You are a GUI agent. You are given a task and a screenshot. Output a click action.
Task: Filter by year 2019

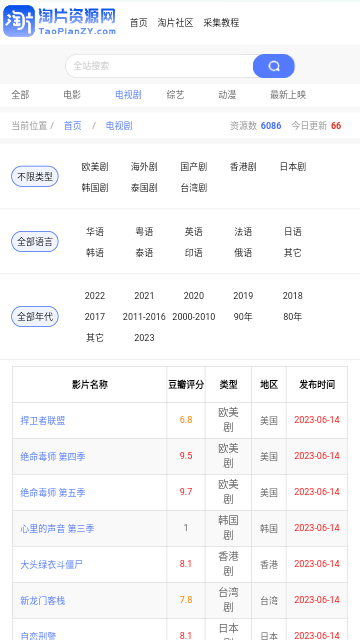pos(243,296)
